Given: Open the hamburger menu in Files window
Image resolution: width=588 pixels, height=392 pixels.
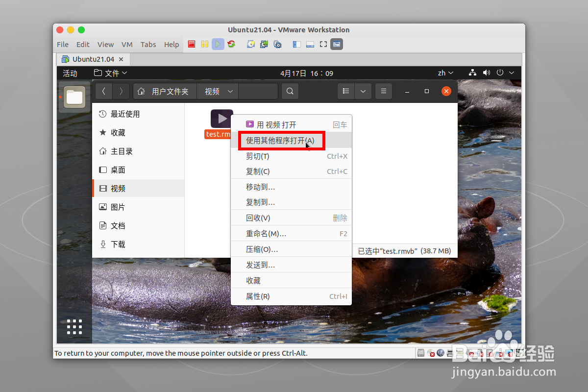Looking at the screenshot, I should 384,91.
